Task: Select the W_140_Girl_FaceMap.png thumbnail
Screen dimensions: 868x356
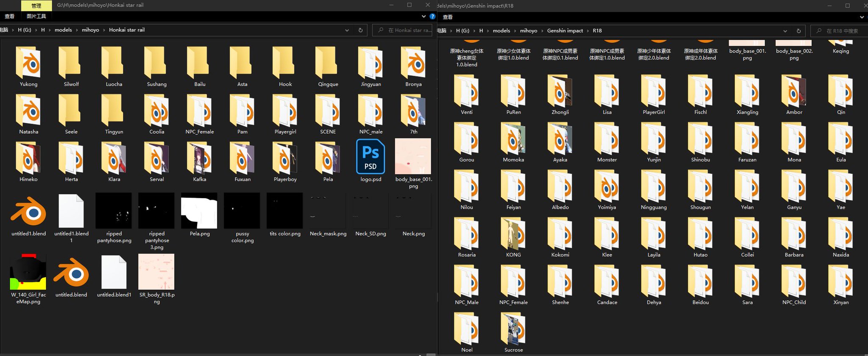Action: (28, 272)
